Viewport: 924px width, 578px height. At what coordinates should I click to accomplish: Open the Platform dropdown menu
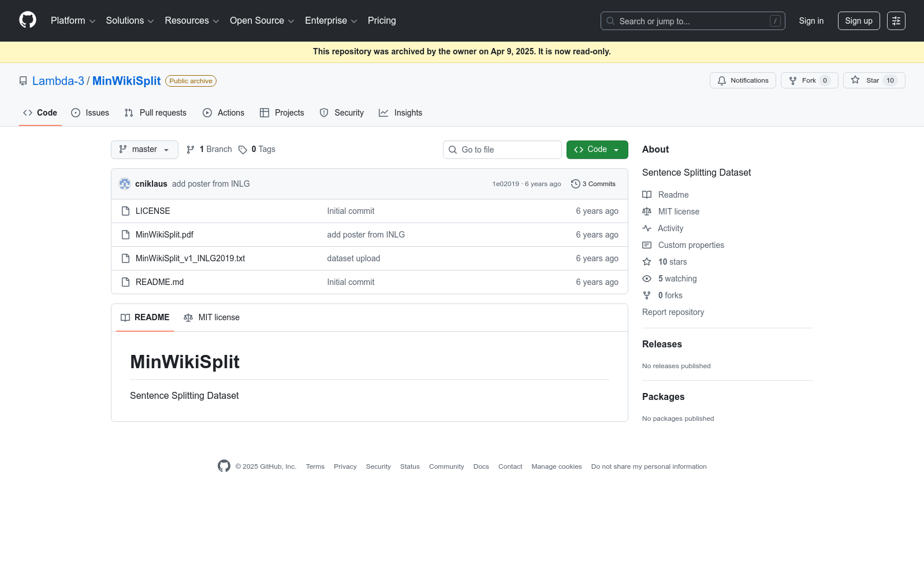[73, 21]
